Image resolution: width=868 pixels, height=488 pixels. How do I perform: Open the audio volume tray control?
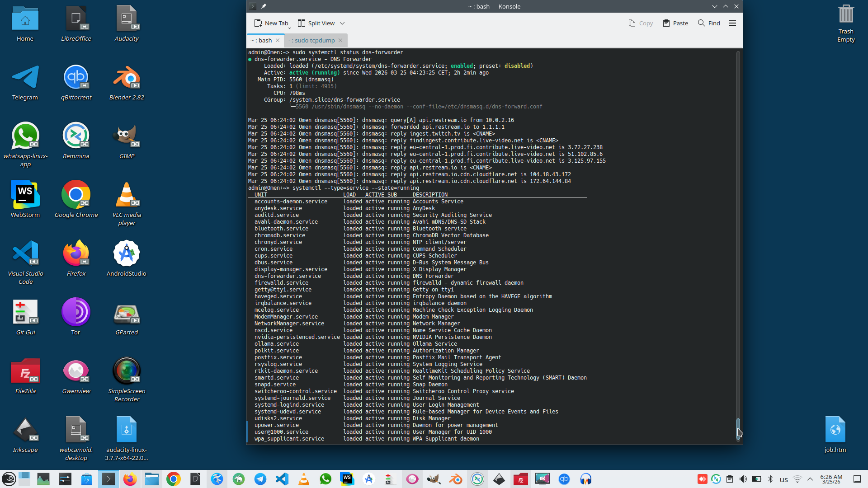(x=743, y=479)
